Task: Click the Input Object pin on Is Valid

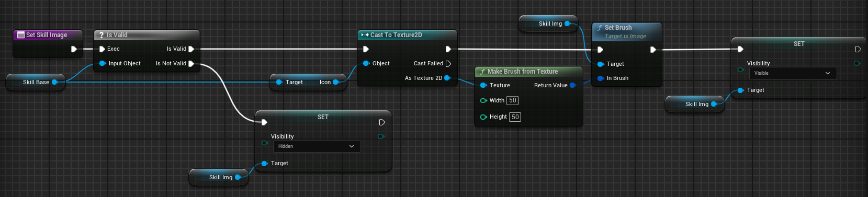Action: [x=102, y=64]
